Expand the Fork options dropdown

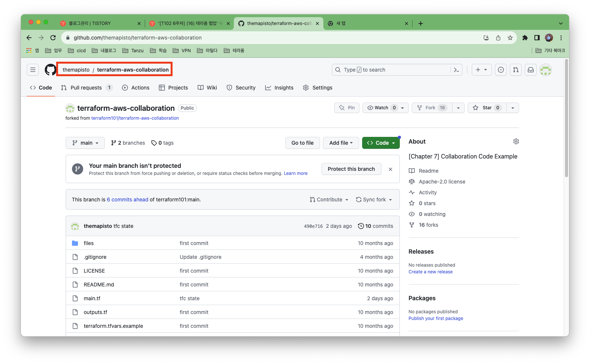pyautogui.click(x=458, y=108)
